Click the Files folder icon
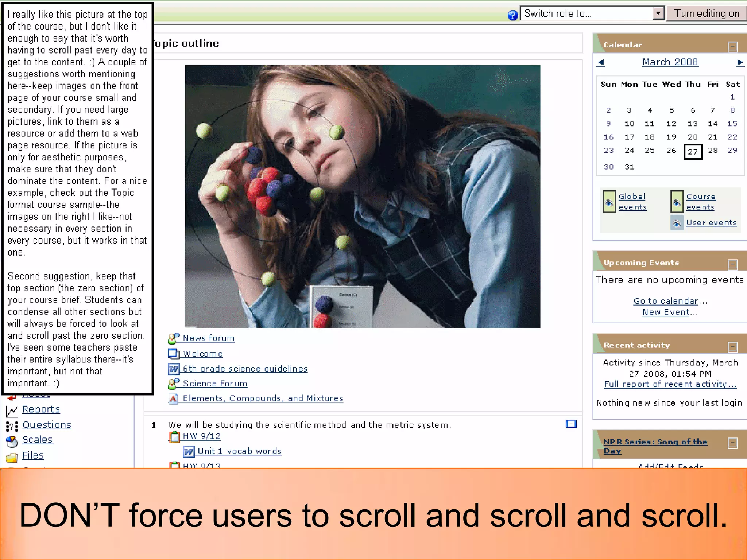The width and height of the screenshot is (747, 560). pos(12,457)
